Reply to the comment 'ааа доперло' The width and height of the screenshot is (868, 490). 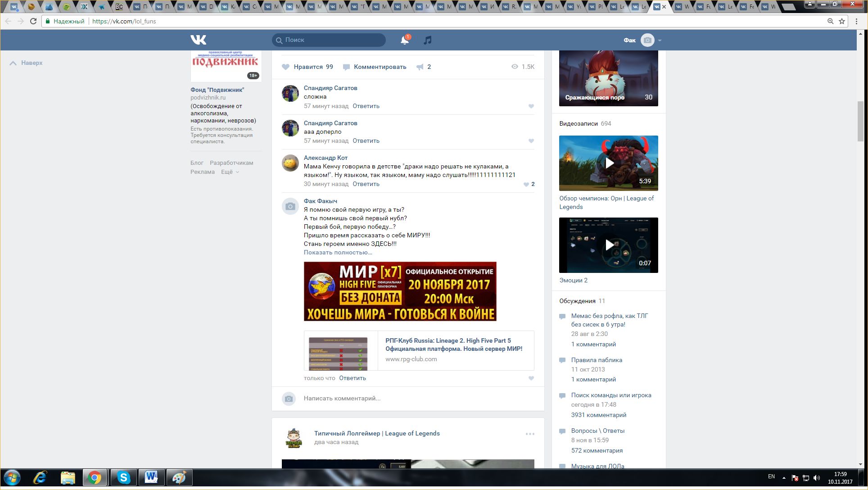pyautogui.click(x=366, y=141)
